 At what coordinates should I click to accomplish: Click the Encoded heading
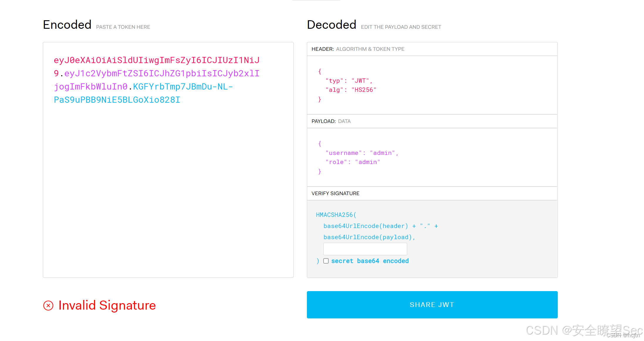67,25
